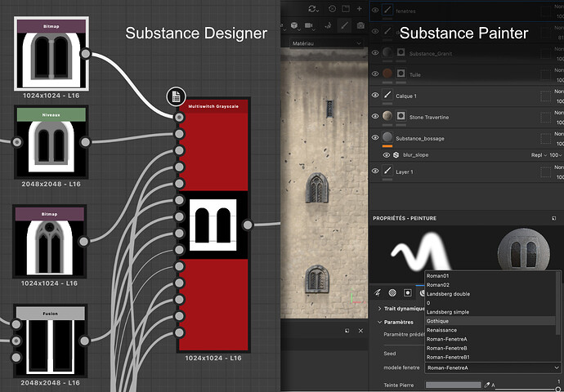Click the plus icon in top toolbar

360,8
